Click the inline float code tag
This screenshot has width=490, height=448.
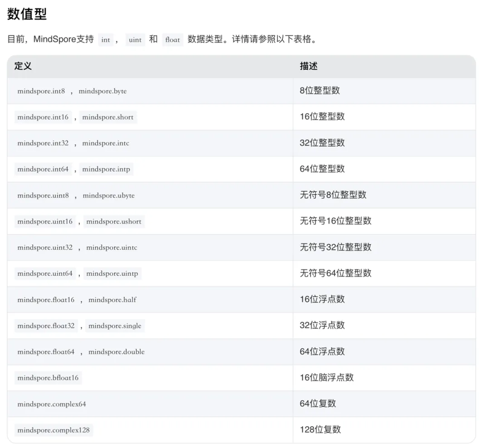point(172,40)
